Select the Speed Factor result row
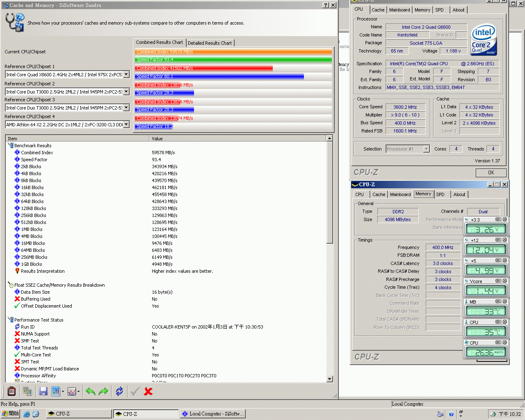Screen dimensions: 525x420 point(166,160)
